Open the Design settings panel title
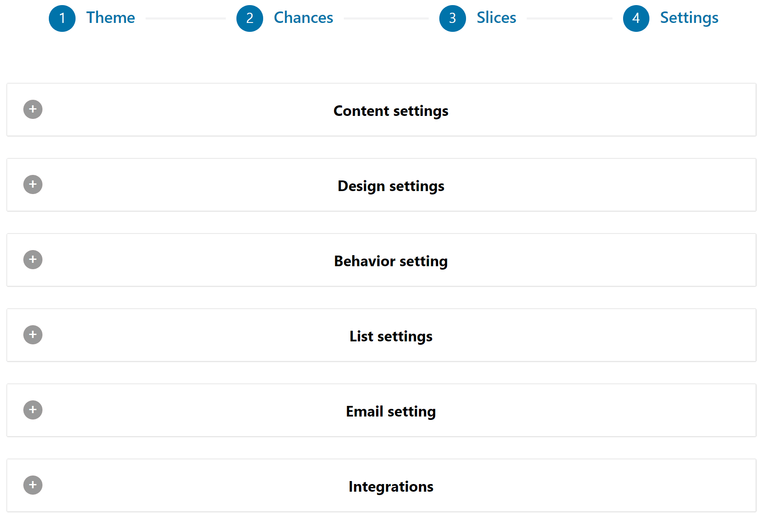The height and width of the screenshot is (532, 764). pos(390,186)
